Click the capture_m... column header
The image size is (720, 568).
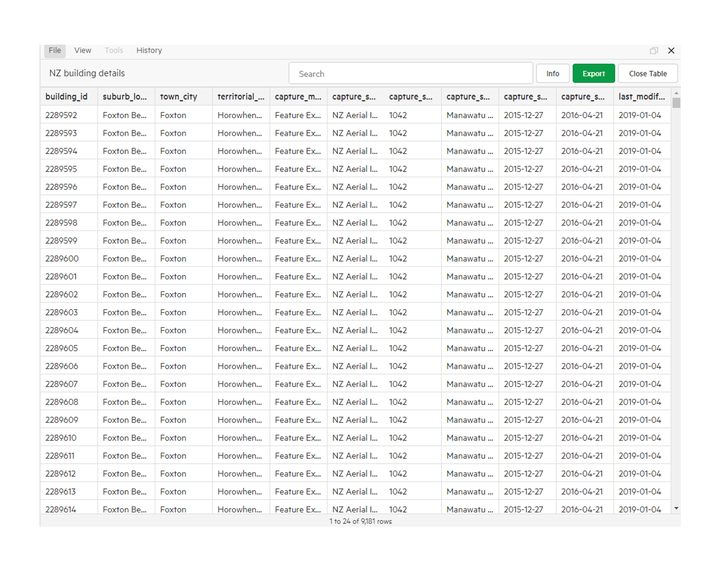pyautogui.click(x=298, y=96)
